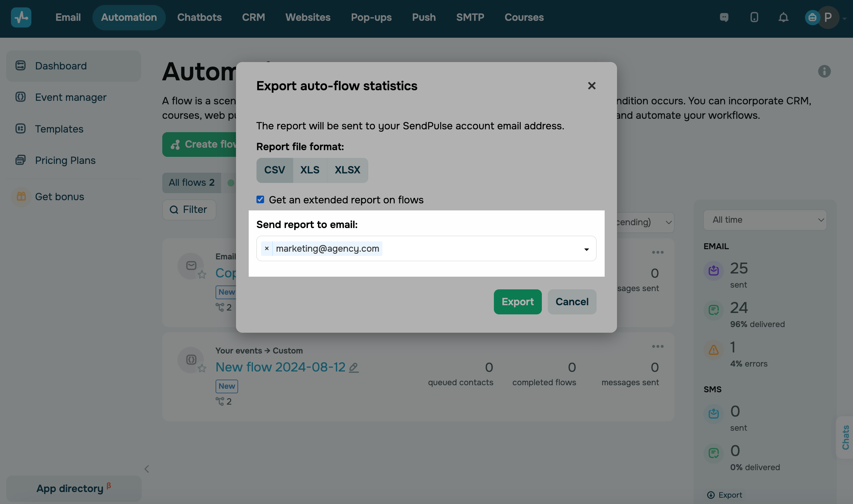
Task: Click edit pencil next to New flow 2024-08-12
Action: [354, 368]
